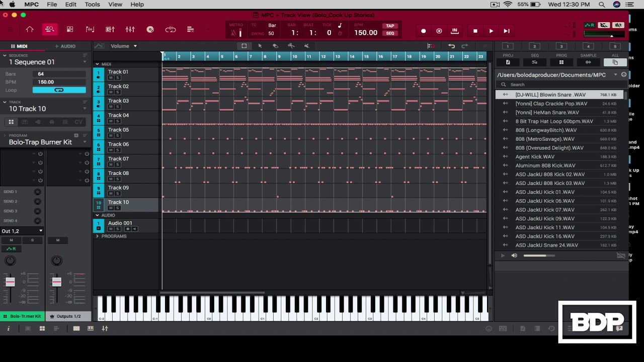Click the Bolo-Trap kit channel fader
The height and width of the screenshot is (362, 644).
tap(10, 282)
